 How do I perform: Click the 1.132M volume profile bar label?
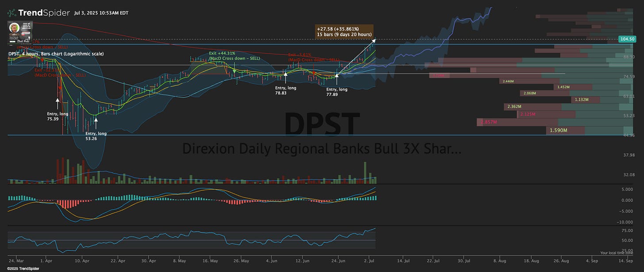click(581, 100)
